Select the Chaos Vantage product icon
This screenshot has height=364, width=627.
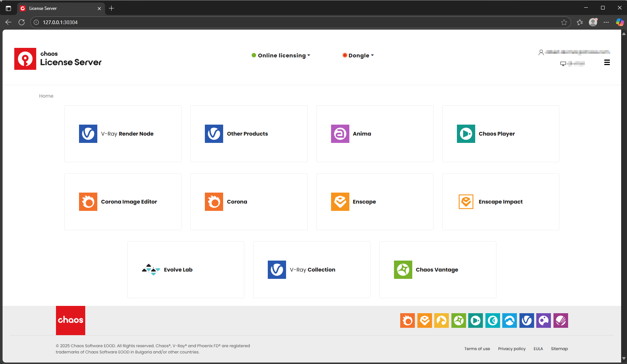[403, 270]
